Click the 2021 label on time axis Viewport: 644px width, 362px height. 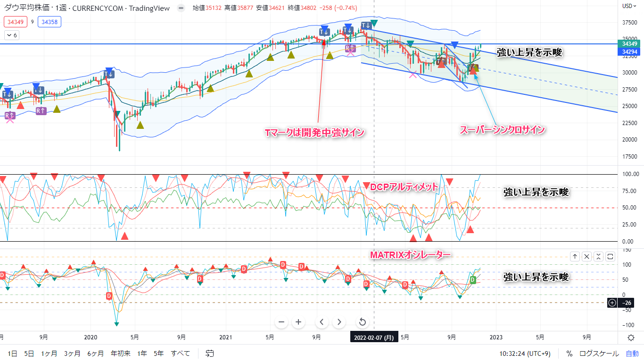tap(226, 337)
